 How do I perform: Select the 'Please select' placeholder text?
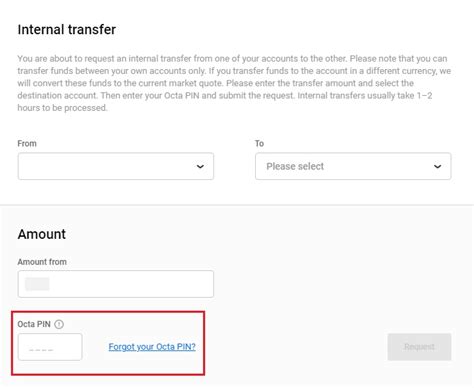(x=295, y=166)
